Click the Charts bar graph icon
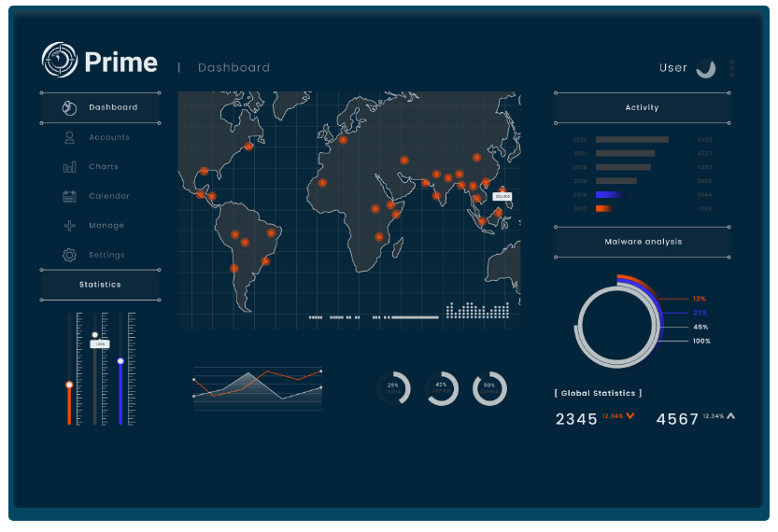The height and width of the screenshot is (532, 778). (x=69, y=167)
